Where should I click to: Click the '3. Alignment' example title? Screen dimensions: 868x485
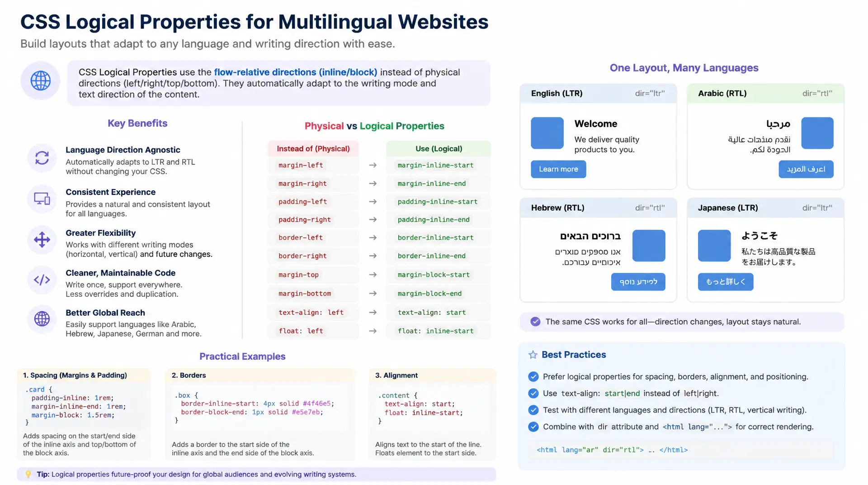(396, 376)
